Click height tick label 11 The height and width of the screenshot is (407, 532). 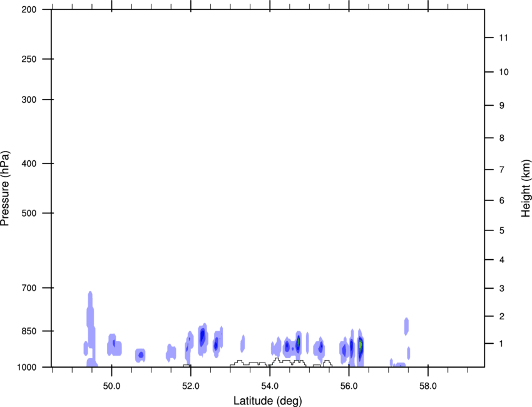coord(504,38)
